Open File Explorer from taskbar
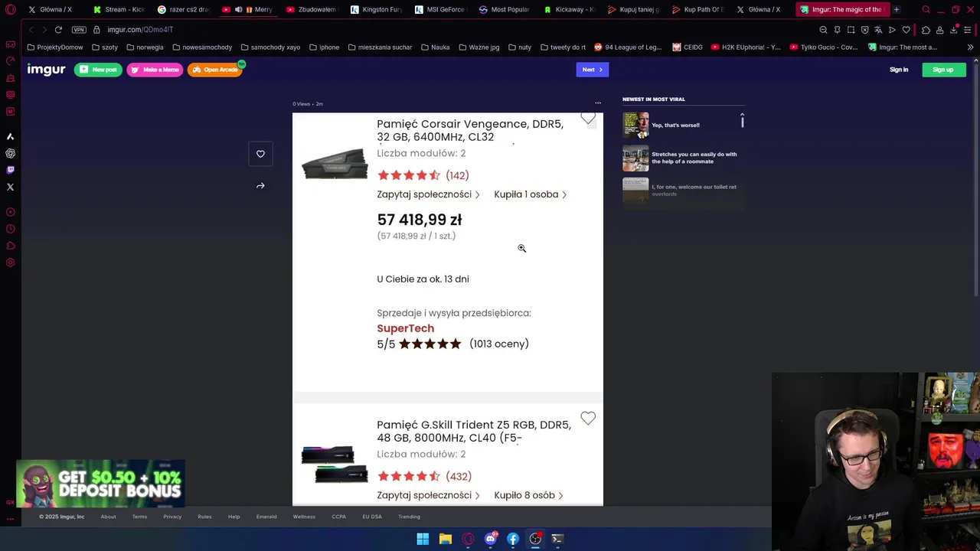 pos(445,539)
